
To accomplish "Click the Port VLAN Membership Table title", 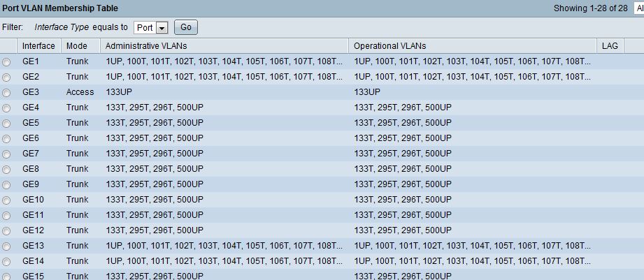I will tap(60, 8).
